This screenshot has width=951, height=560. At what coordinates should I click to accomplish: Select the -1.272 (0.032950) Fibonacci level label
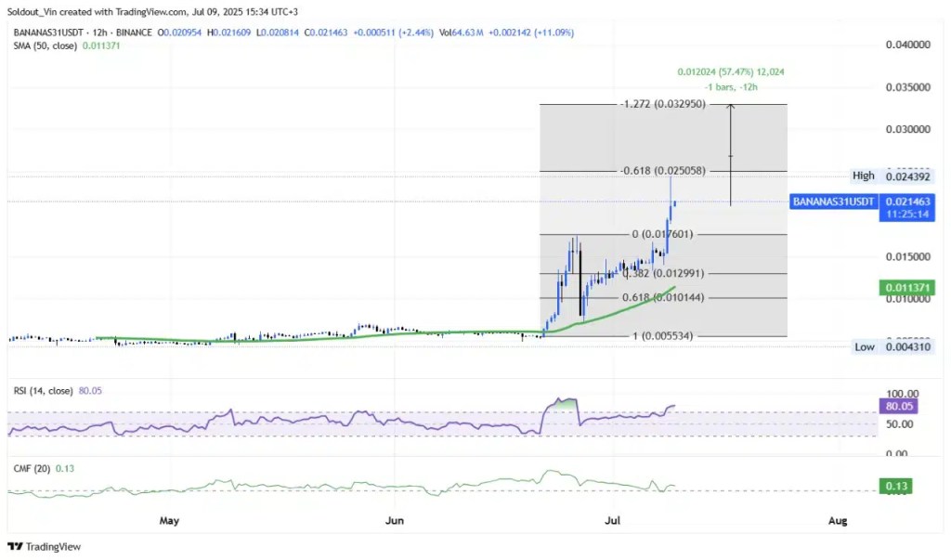pos(664,105)
